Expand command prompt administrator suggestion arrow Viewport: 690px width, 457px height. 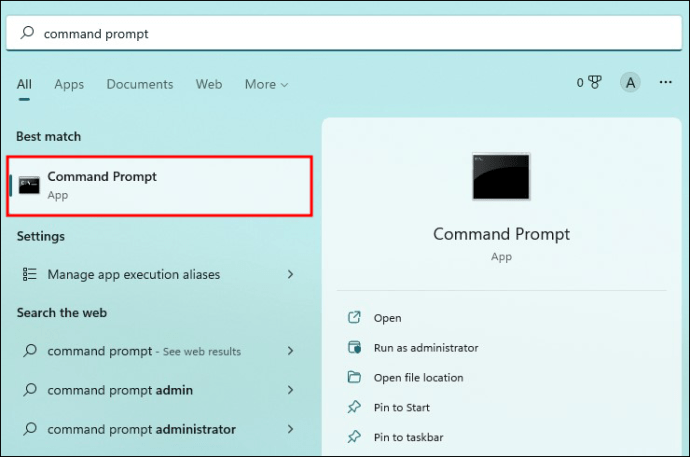click(x=290, y=429)
